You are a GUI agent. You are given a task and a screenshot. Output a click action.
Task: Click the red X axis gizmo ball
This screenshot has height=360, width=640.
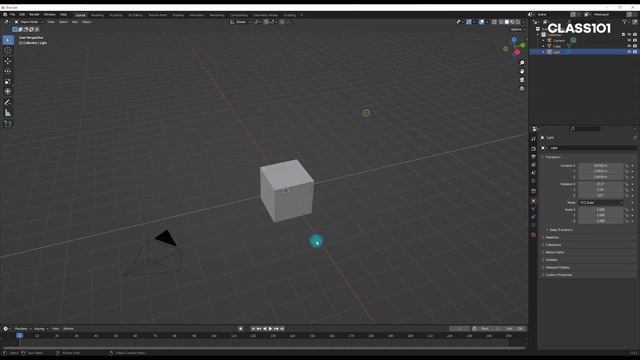[x=517, y=52]
